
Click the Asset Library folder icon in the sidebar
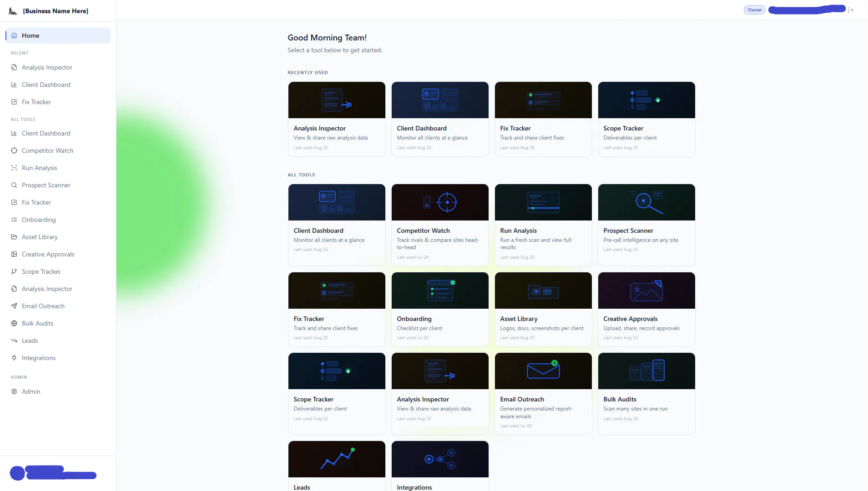click(14, 237)
